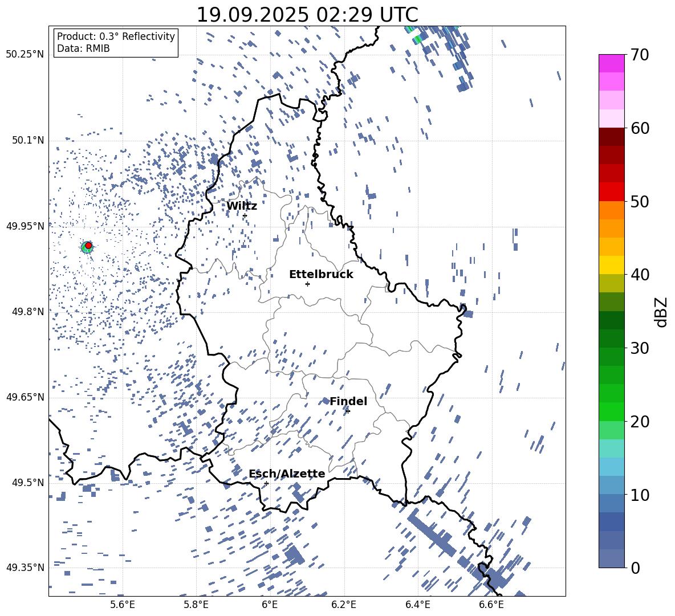The image size is (675, 616).
Task: Select the Esch/Alzette station cross marker
Action: pos(266,483)
